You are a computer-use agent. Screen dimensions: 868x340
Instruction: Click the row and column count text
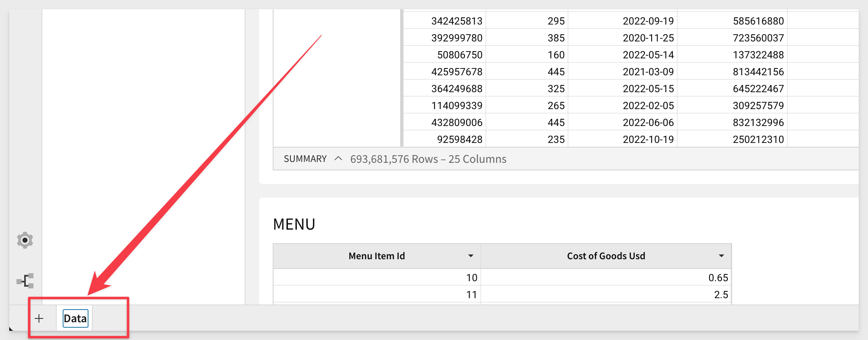[x=428, y=159]
